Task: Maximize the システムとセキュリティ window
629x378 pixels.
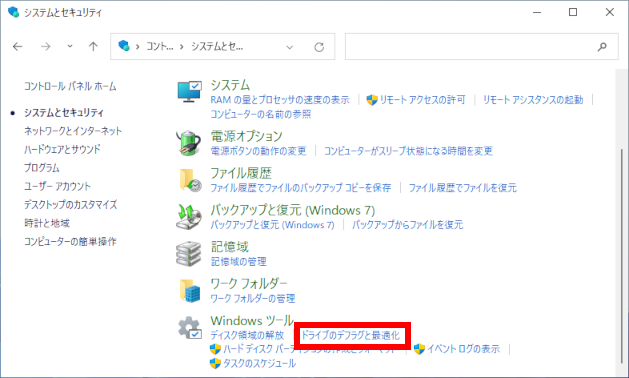Action: click(x=573, y=12)
